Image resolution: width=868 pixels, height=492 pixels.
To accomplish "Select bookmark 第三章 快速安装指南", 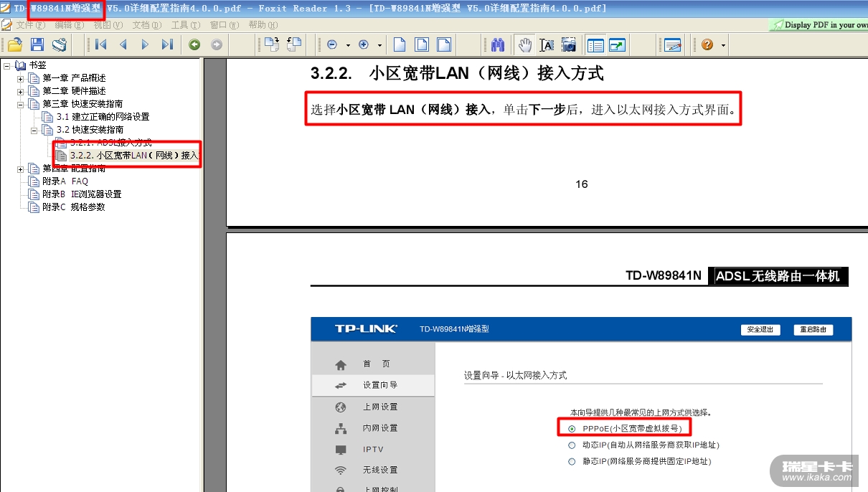I will point(82,104).
